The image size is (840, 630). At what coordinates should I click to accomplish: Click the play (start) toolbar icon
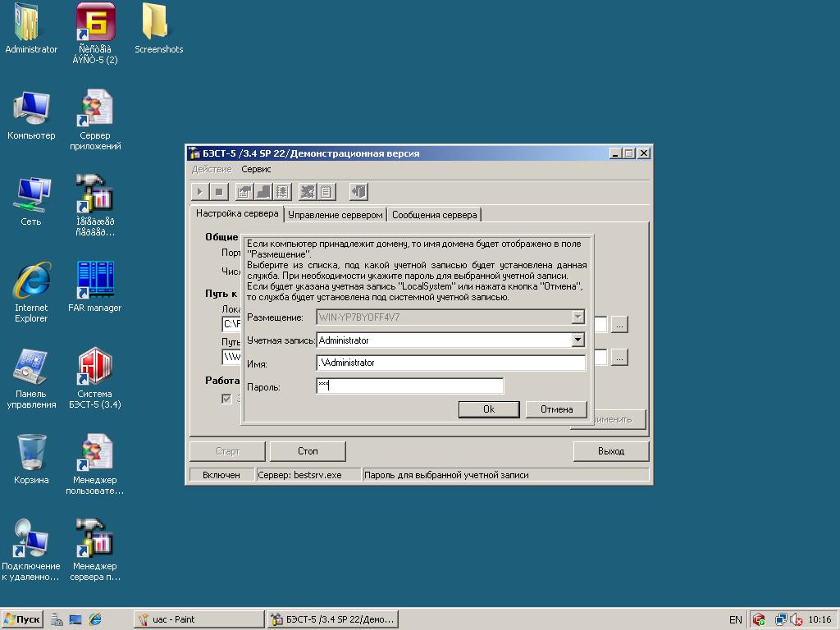[x=199, y=192]
